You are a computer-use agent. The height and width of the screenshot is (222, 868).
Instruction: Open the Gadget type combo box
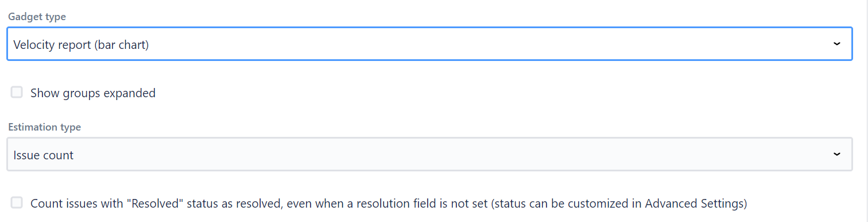tap(429, 44)
